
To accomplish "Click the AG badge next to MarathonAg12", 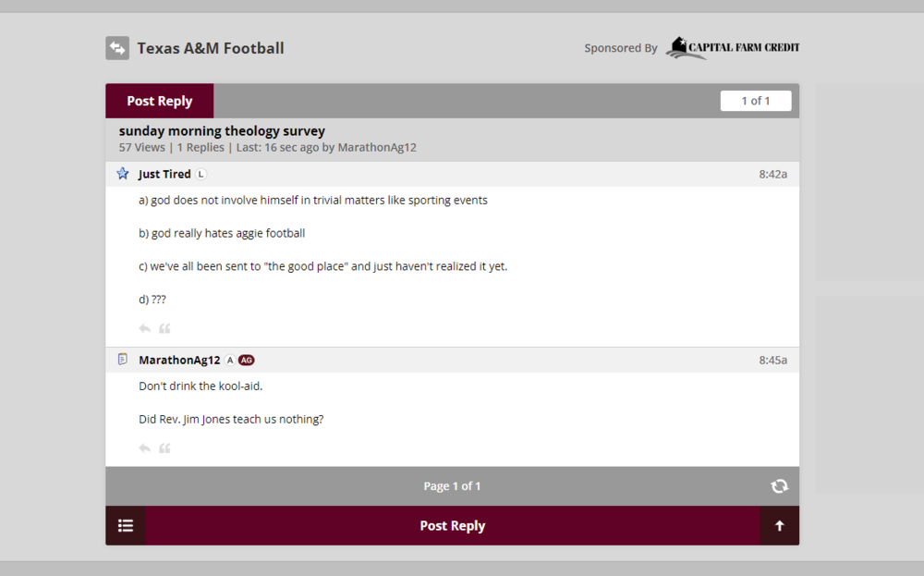I will 246,360.
